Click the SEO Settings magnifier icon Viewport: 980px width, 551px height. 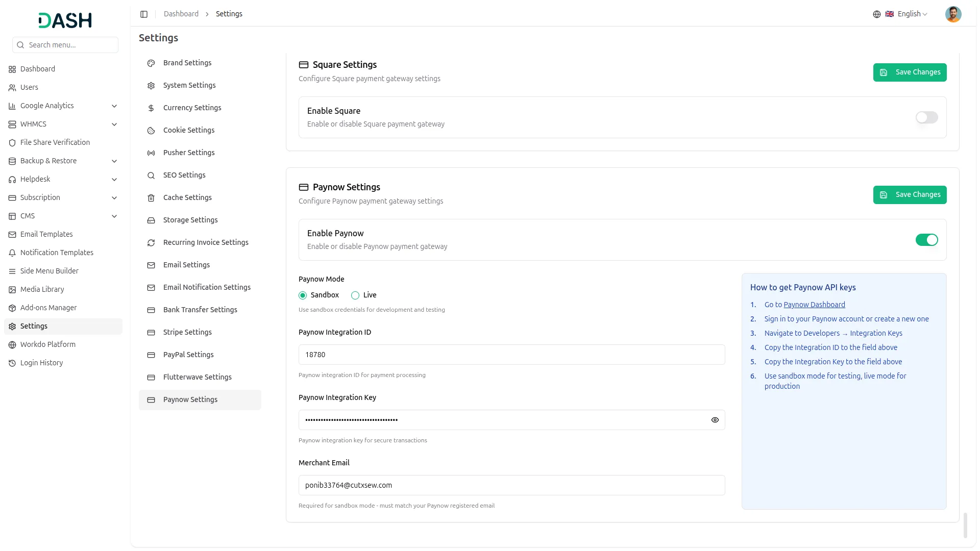click(x=151, y=176)
